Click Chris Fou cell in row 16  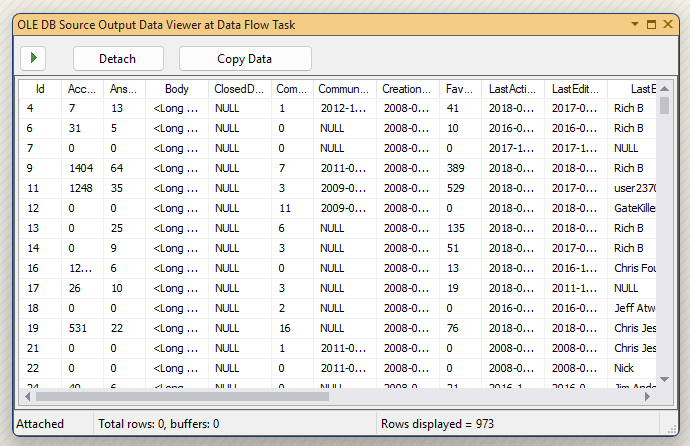(x=632, y=268)
